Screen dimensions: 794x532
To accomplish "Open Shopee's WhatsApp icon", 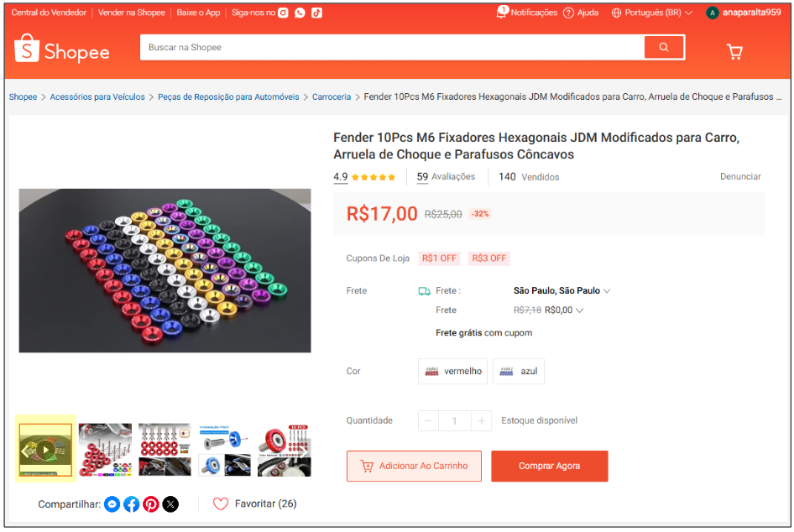I will [x=300, y=13].
